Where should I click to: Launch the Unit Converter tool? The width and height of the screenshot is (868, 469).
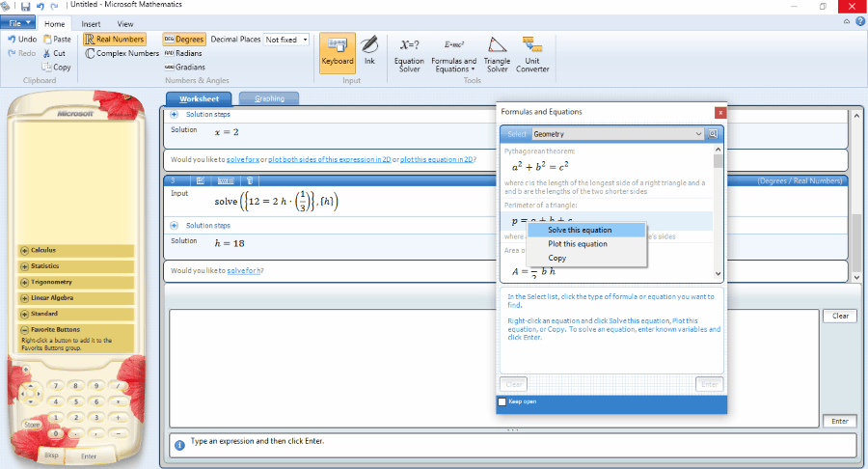(532, 55)
